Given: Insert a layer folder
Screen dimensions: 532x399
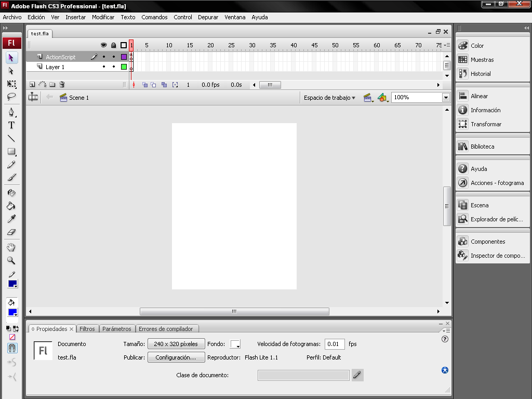Looking at the screenshot, I should tap(52, 85).
